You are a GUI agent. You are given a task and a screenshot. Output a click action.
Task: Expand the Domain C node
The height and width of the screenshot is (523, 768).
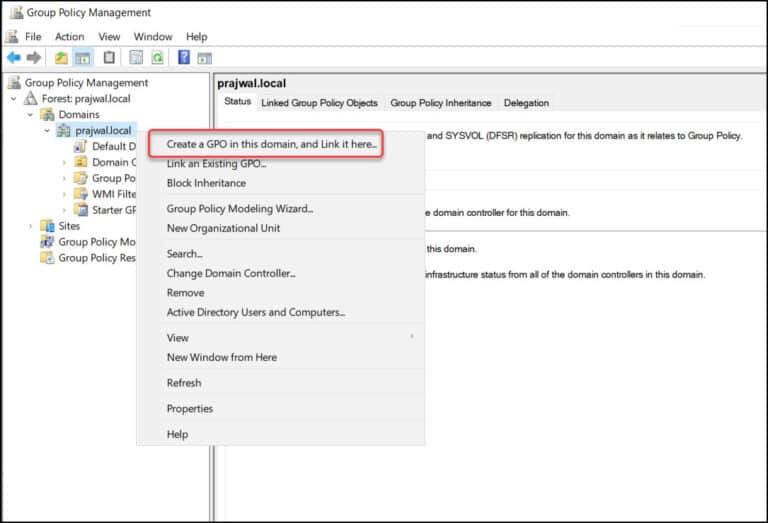64,163
